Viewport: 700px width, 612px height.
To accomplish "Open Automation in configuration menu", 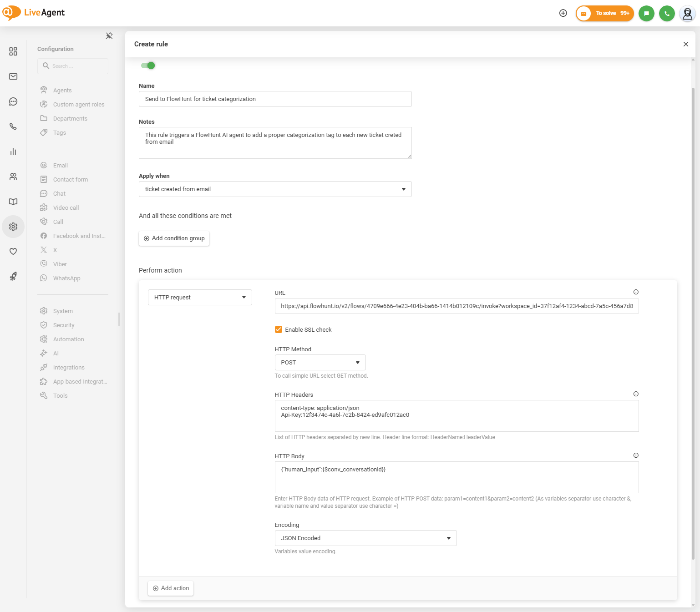I will [68, 339].
